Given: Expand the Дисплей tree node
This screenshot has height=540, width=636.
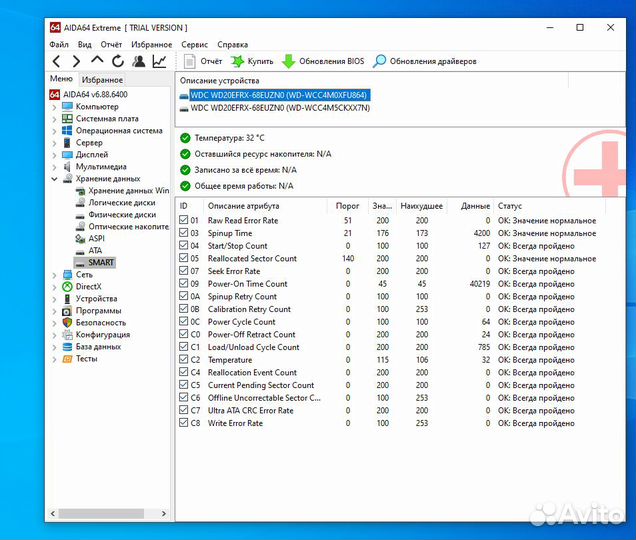Looking at the screenshot, I should point(54,155).
